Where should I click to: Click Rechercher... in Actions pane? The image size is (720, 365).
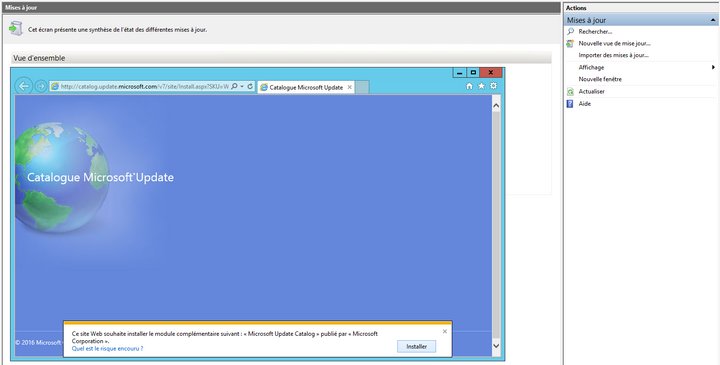click(595, 32)
